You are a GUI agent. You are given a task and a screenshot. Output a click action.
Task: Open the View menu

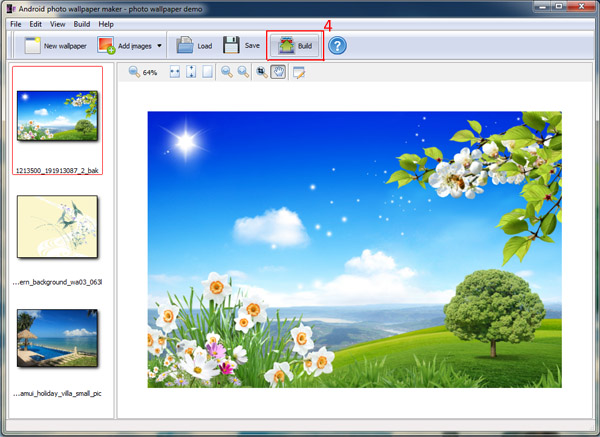58,24
